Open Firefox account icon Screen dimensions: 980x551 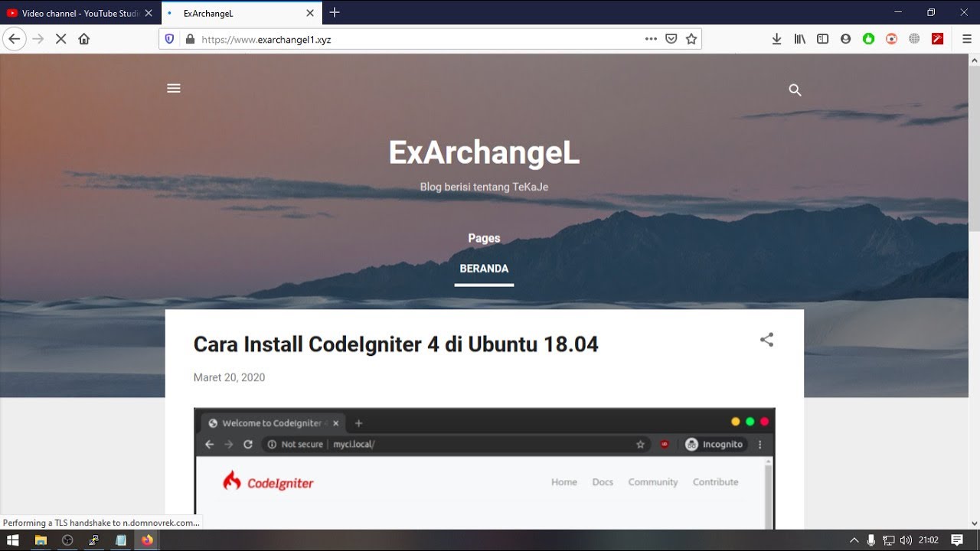pyautogui.click(x=845, y=39)
